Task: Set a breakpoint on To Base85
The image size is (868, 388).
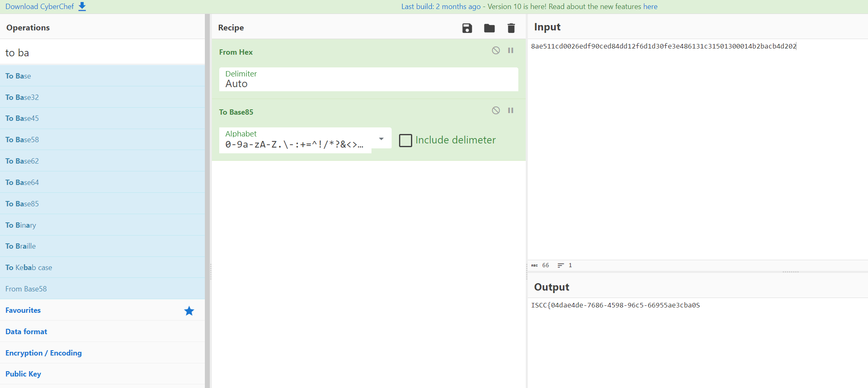Action: coord(511,110)
